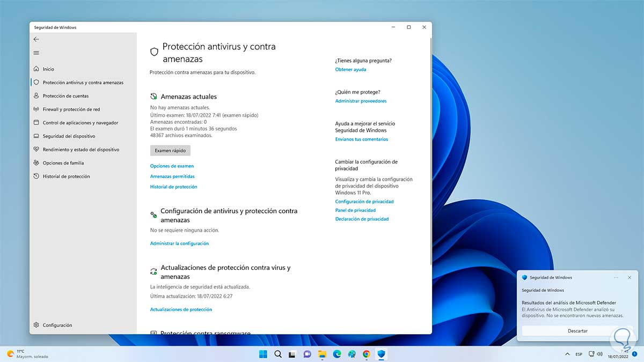This screenshot has width=644, height=362.
Task: Click the Seguridad del dispositivo laptop icon
Action: 36,136
